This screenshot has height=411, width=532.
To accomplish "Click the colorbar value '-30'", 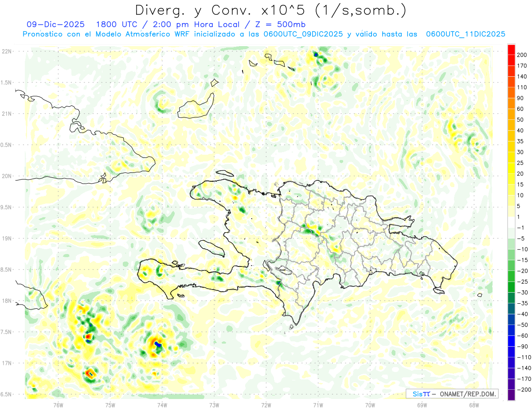I will tap(523, 293).
